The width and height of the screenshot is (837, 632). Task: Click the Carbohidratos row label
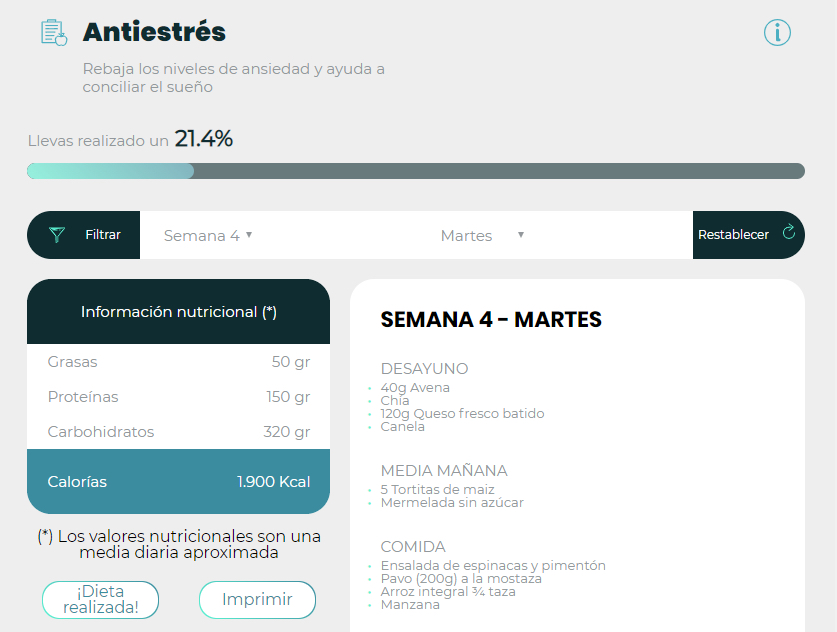(101, 432)
